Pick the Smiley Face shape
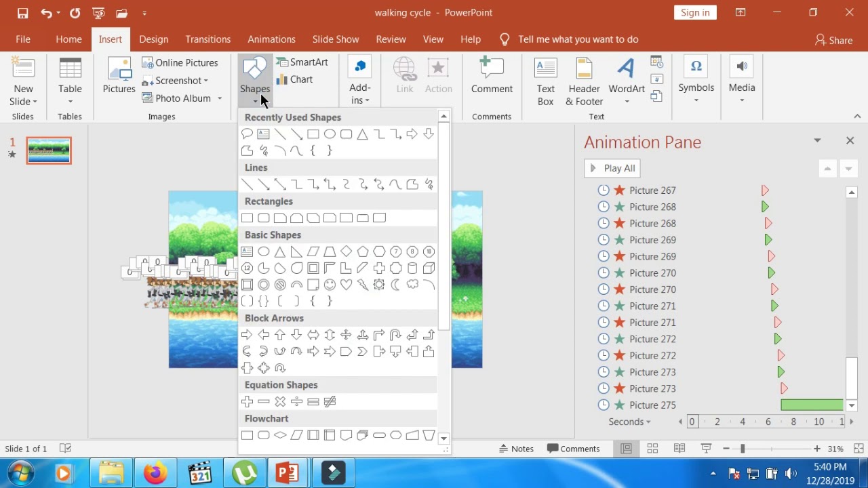The height and width of the screenshot is (488, 868). 330,285
